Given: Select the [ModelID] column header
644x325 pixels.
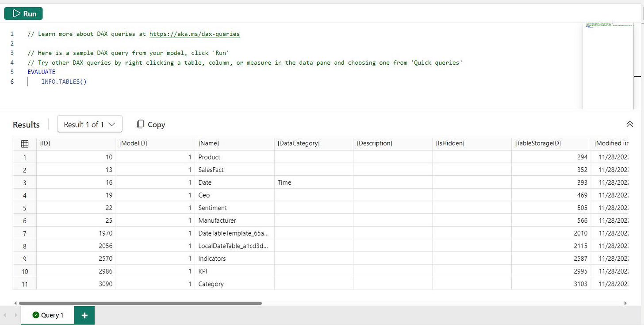Looking at the screenshot, I should [155, 143].
